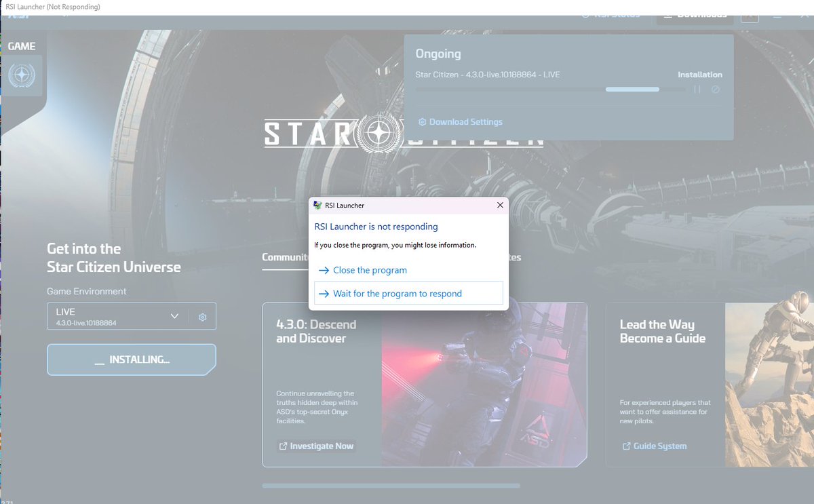Cancel the ongoing Star Citizen installation

(715, 90)
